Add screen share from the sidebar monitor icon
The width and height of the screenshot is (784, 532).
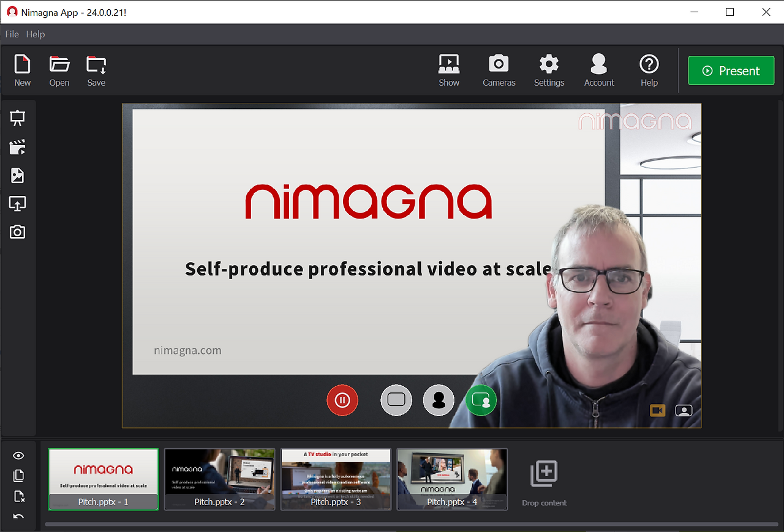(x=17, y=204)
